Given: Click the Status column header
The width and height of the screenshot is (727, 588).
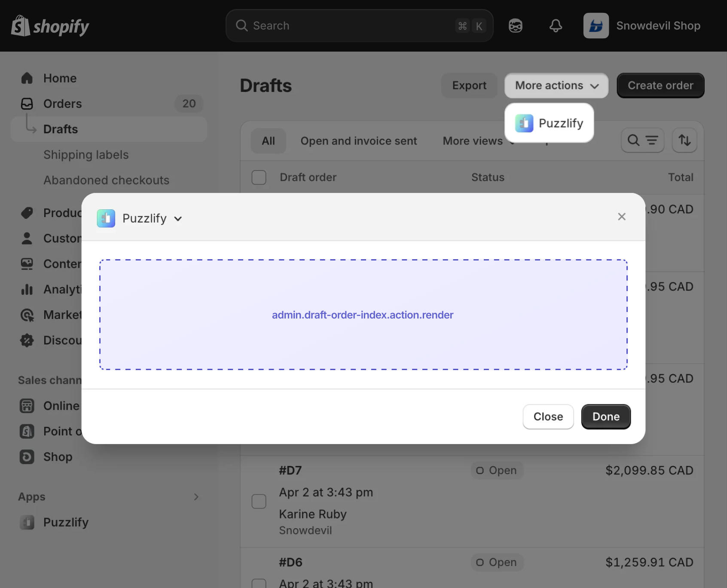Looking at the screenshot, I should click(x=488, y=177).
